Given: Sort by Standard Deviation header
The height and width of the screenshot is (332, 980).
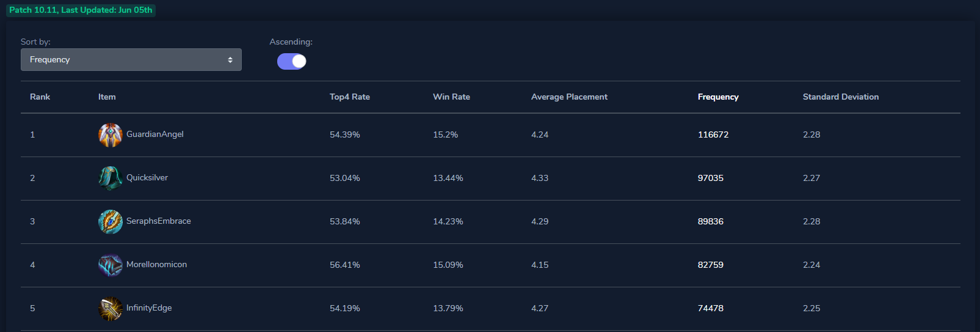Looking at the screenshot, I should (x=841, y=97).
